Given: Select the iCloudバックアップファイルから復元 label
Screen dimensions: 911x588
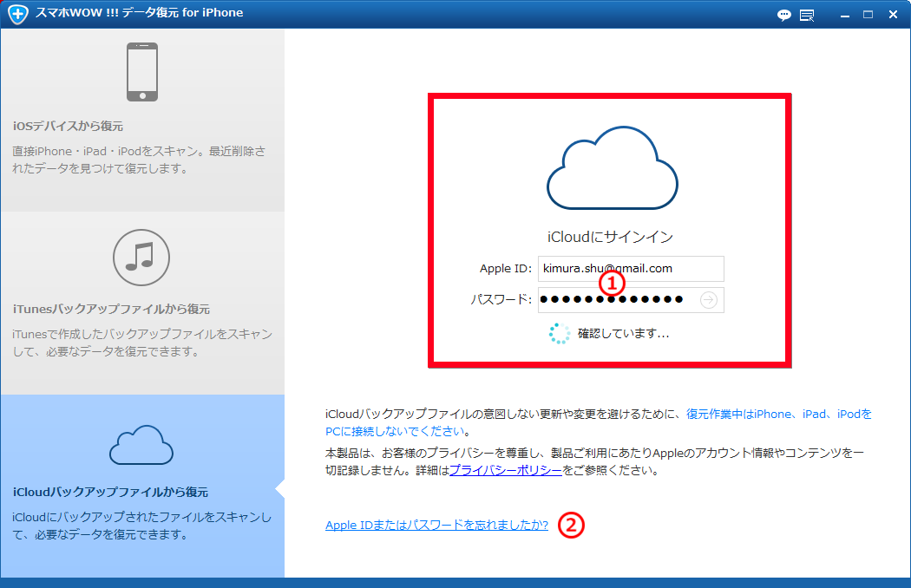Looking at the screenshot, I should pos(110,492).
